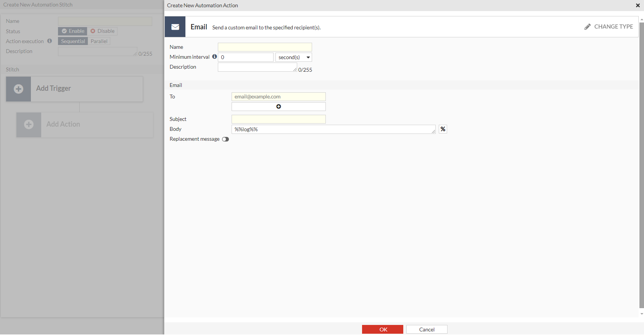Click the Email section heading
644x336 pixels.
[176, 85]
